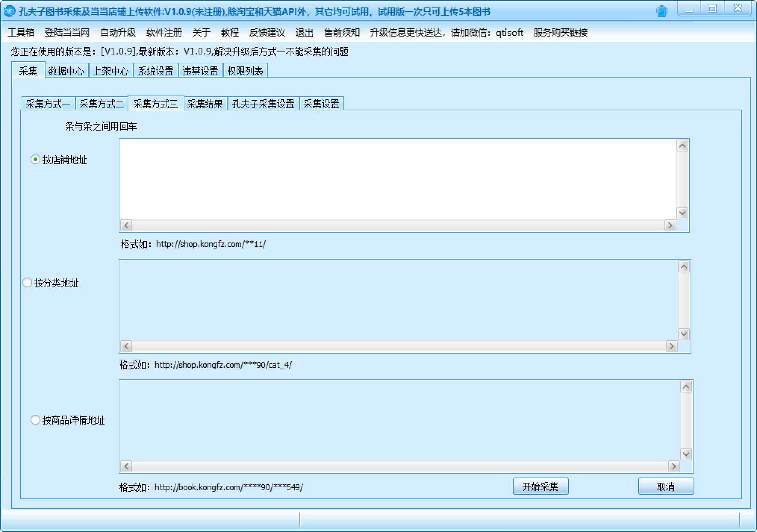Switch to the 上架中心 tab
Viewport: 757px width, 532px height.
pos(111,71)
